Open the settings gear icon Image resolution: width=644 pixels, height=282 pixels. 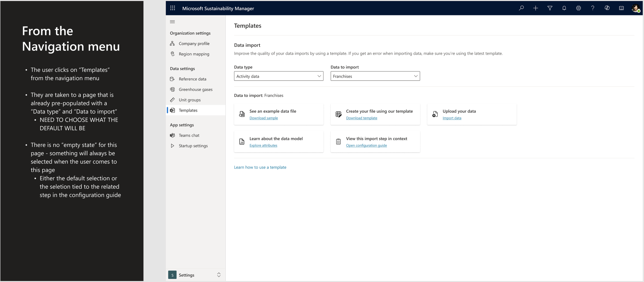point(578,8)
